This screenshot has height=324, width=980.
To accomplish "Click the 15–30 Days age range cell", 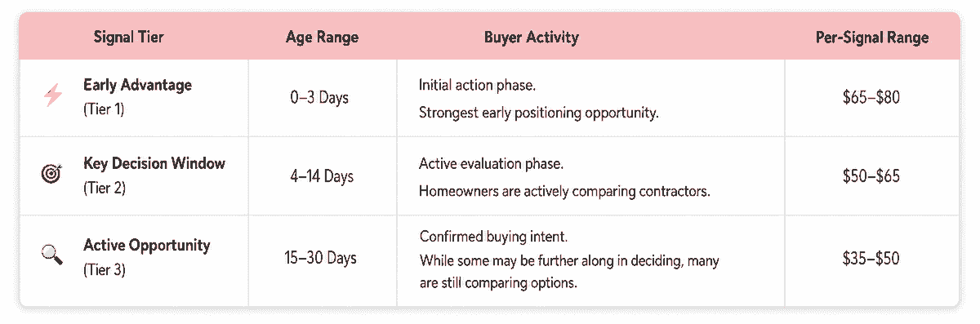I will point(321,259).
